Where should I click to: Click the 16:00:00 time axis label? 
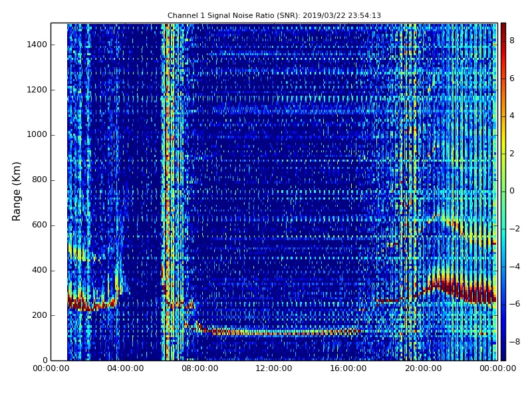(348, 368)
